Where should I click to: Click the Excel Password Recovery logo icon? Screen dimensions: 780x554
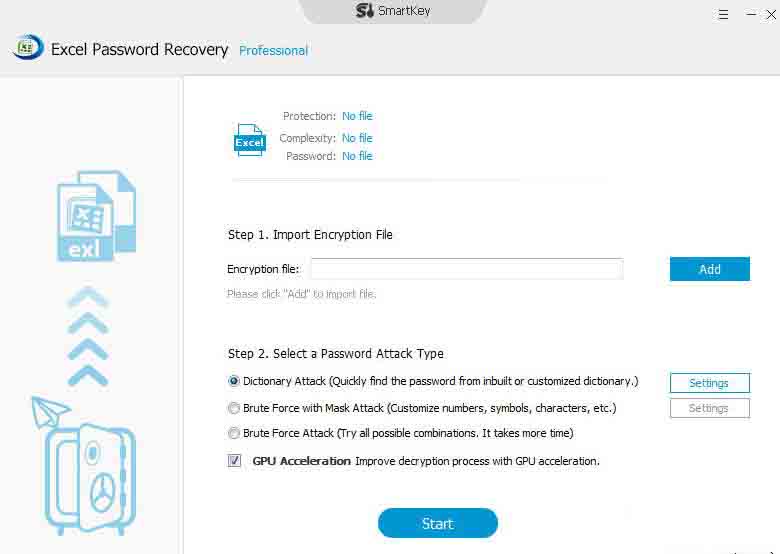pyautogui.click(x=28, y=48)
